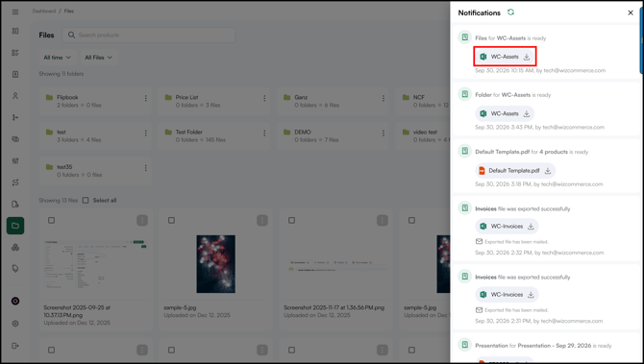Download WC-Invoices from the 2:32 PM notification
Image resolution: width=644 pixels, height=364 pixels.
[531, 226]
